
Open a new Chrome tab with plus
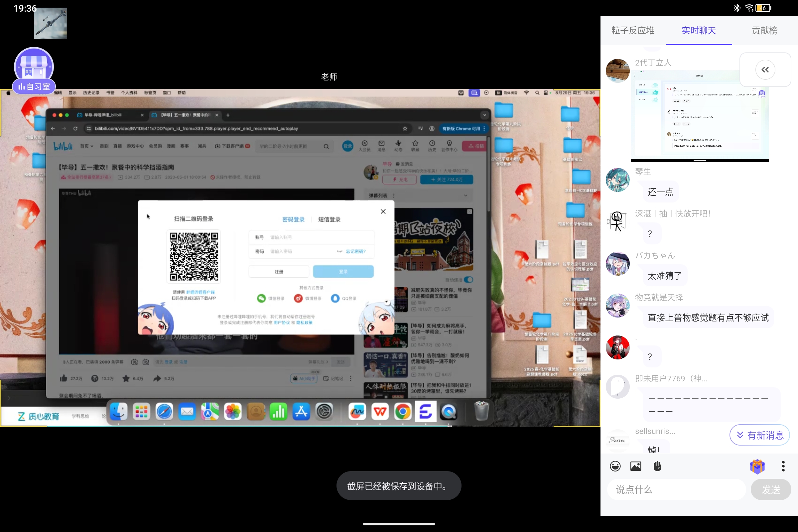[x=228, y=115]
